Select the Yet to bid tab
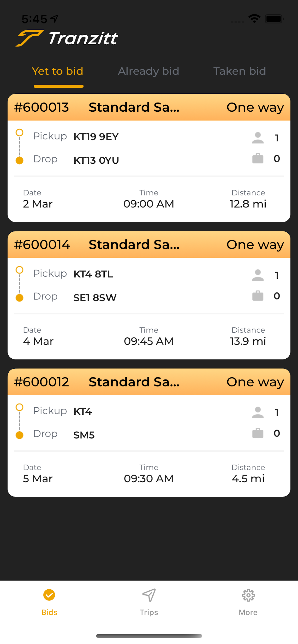 tap(58, 71)
